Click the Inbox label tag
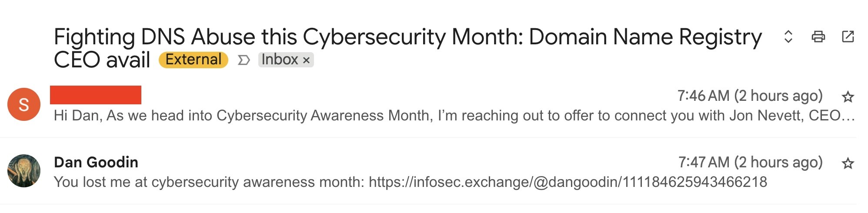Viewport: 868px width, 213px height. tap(280, 60)
